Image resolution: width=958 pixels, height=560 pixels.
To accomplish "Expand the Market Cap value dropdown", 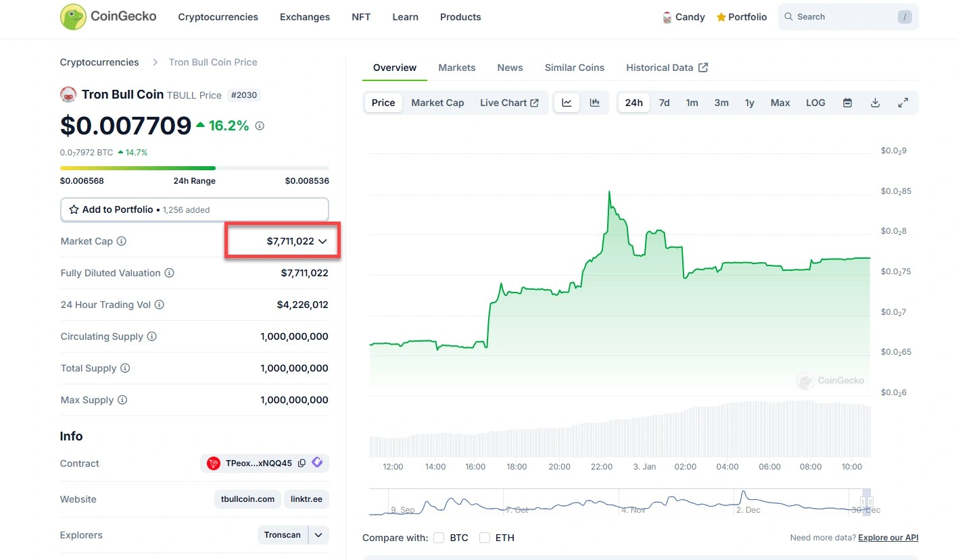I will click(x=322, y=241).
